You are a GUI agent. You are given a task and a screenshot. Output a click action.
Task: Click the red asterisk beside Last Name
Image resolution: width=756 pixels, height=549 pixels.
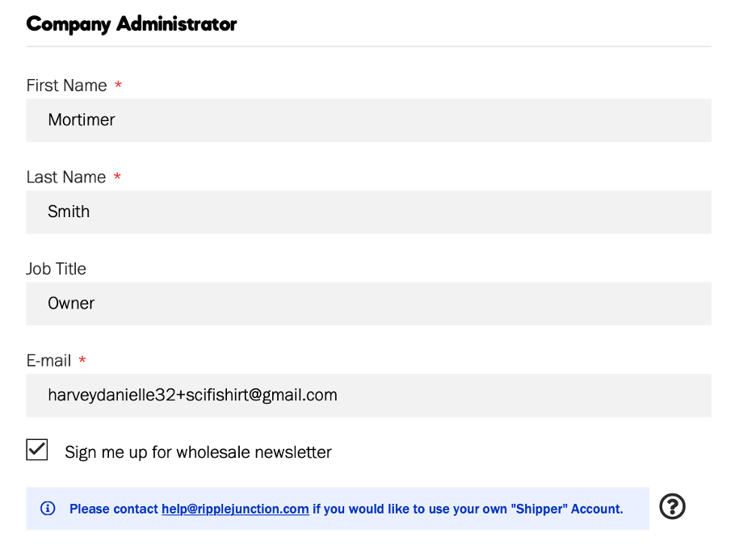tap(117, 177)
